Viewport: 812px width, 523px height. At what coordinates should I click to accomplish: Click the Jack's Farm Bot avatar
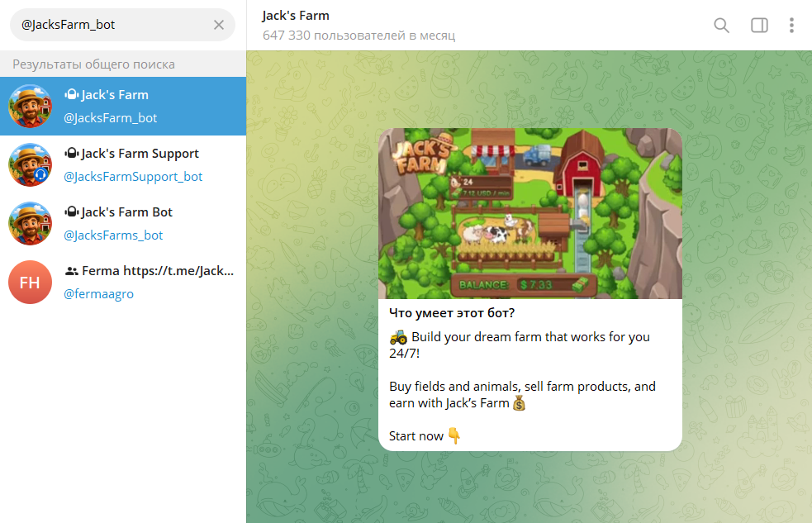(x=30, y=223)
